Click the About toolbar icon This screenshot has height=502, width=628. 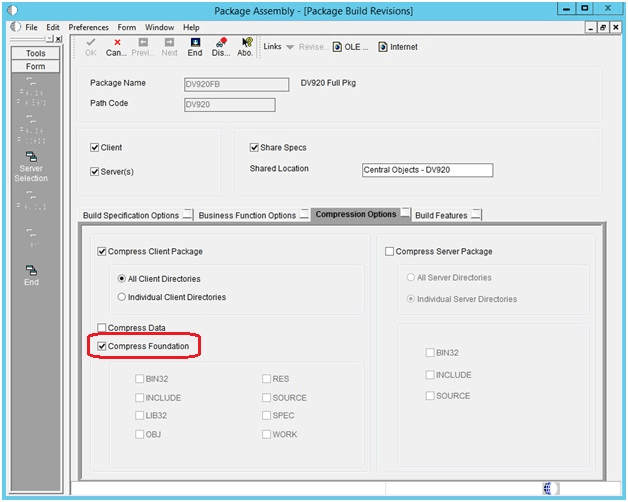pyautogui.click(x=247, y=42)
